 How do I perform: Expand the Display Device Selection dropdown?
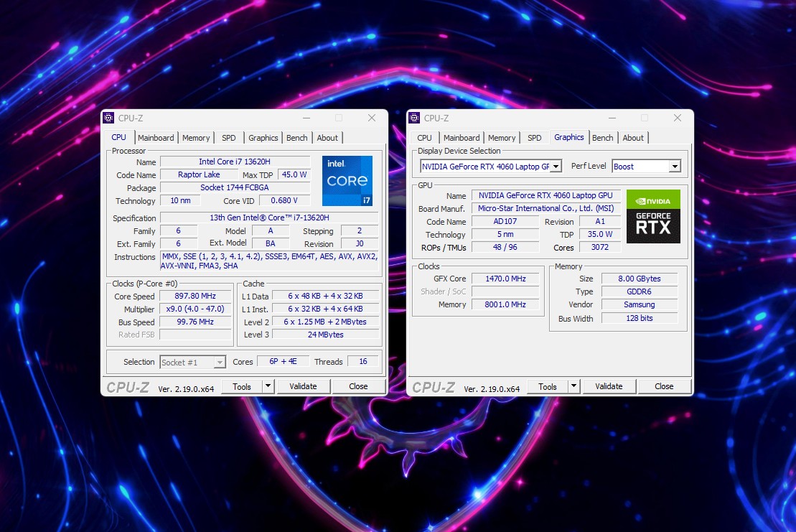(x=556, y=167)
